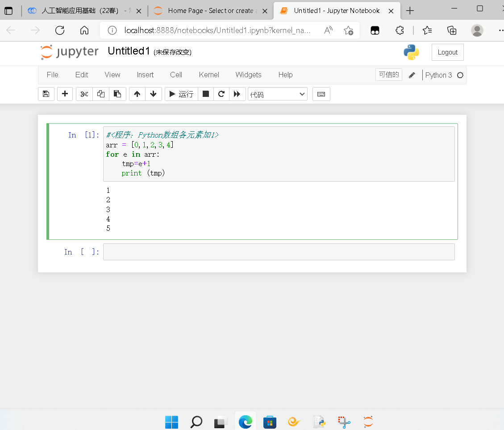Cut the selected cell with the scissors icon

[84, 94]
